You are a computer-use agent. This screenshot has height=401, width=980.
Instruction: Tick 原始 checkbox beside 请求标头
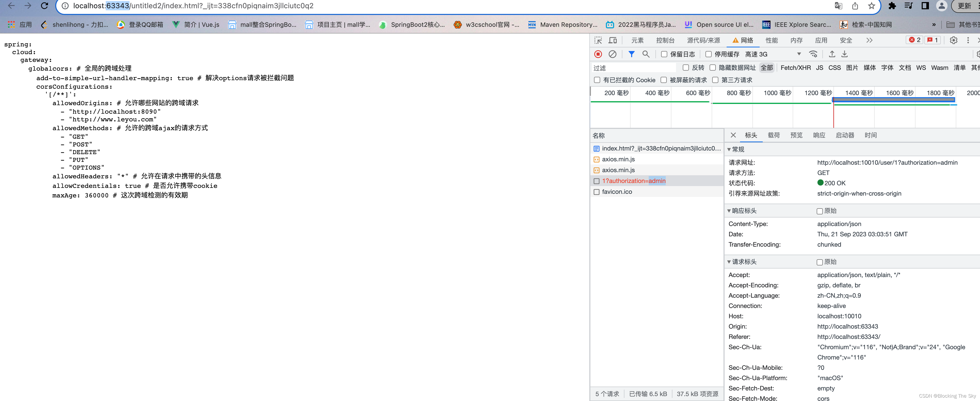[x=820, y=262]
